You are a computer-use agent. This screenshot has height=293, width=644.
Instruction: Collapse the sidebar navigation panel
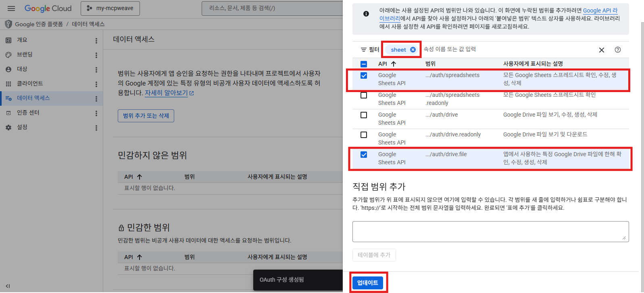[8, 286]
